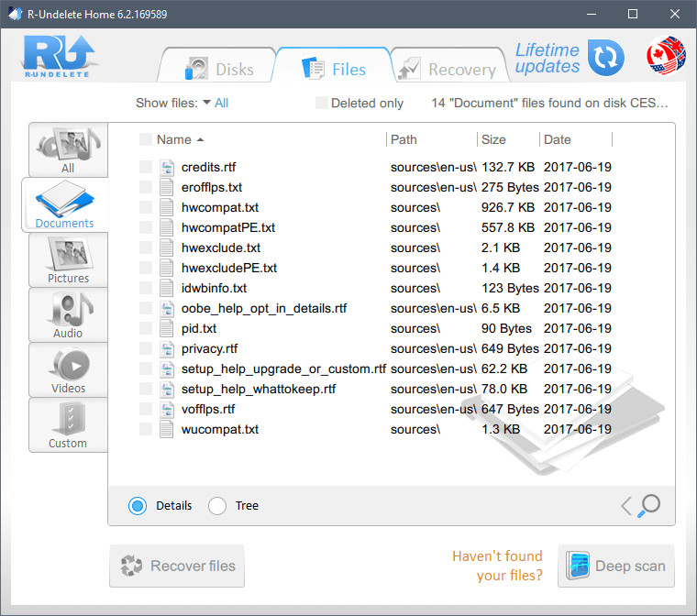Switch to the Disks tab
This screenshot has width=697, height=616.
pos(218,69)
